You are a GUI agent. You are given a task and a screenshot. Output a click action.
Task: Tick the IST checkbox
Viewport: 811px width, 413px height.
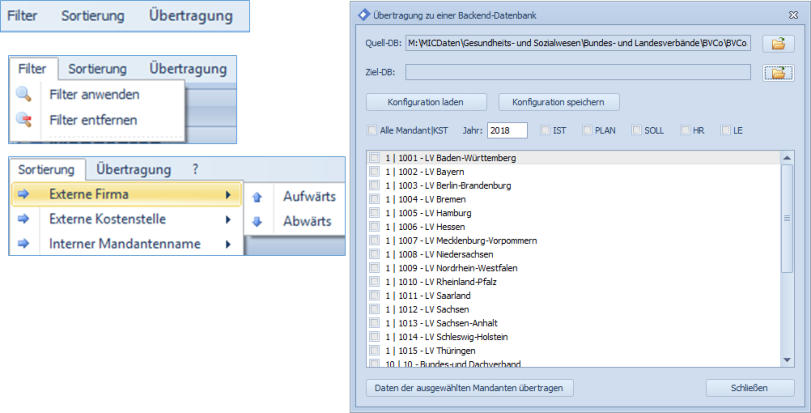[x=546, y=131]
